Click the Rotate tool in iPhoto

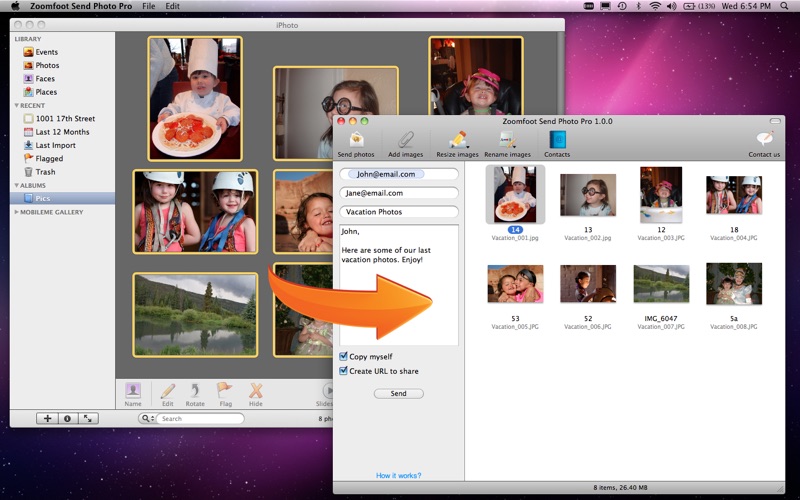[x=195, y=394]
